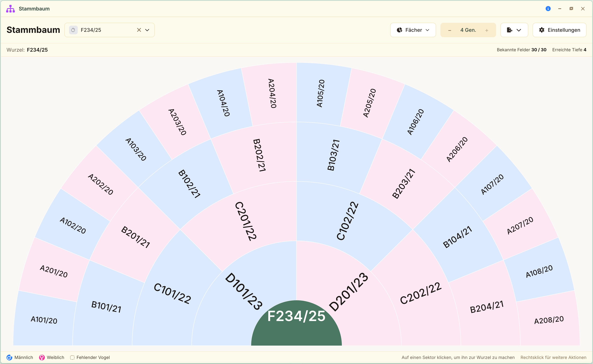The height and width of the screenshot is (364, 593).
Task: Open Einstellungen settings
Action: point(559,30)
